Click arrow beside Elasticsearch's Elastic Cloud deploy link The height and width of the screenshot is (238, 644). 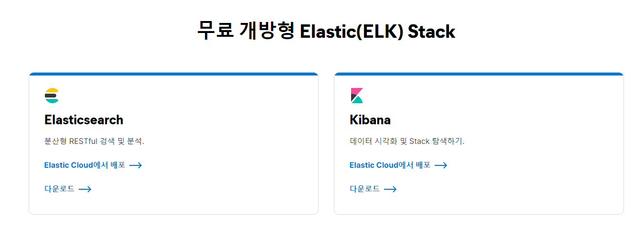(136, 165)
